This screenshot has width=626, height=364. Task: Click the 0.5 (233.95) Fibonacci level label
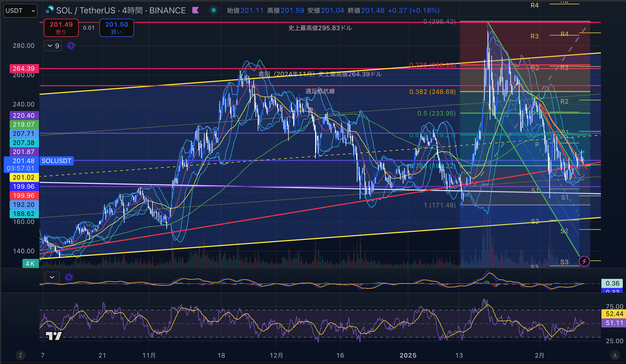tap(436, 113)
